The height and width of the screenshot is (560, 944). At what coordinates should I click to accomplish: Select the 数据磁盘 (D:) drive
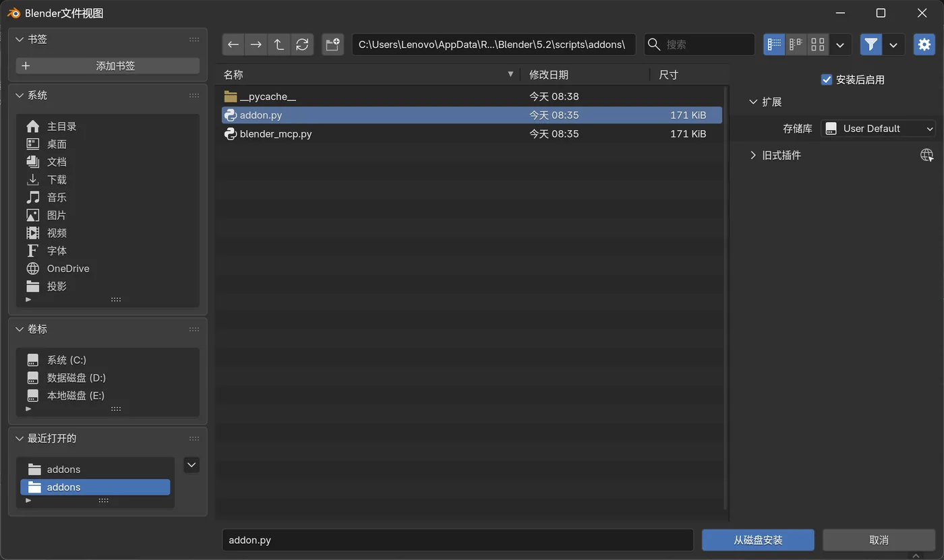(x=108, y=377)
